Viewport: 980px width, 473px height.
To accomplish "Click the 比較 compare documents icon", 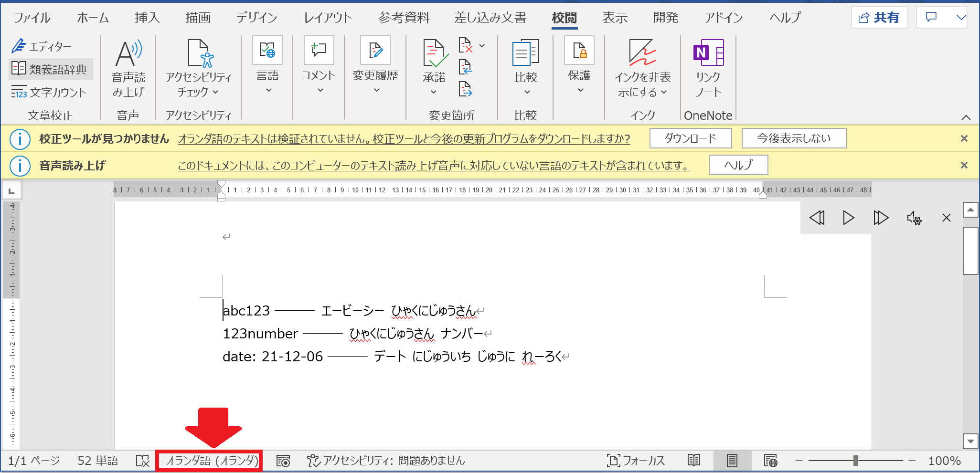I will point(526,53).
